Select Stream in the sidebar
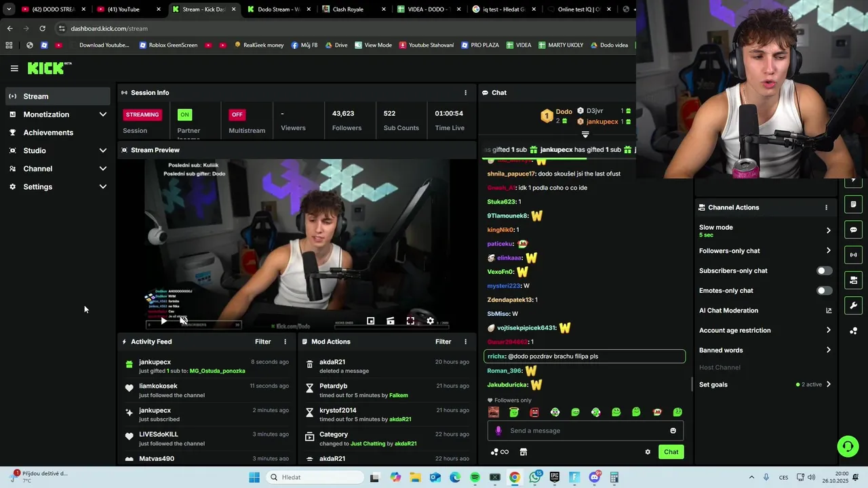 point(58,96)
